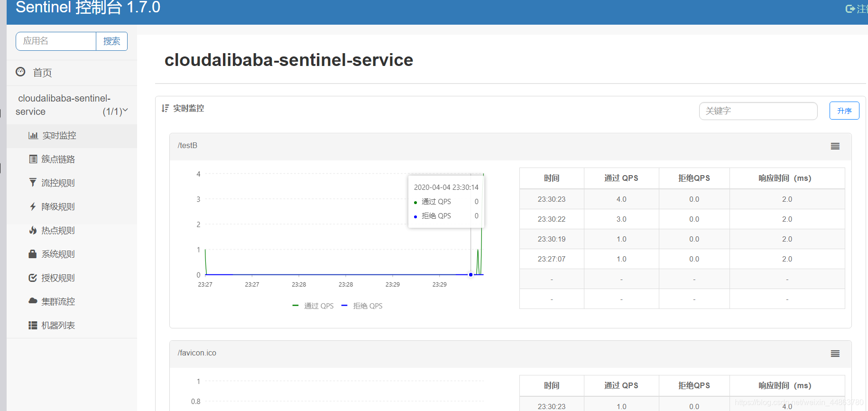The width and height of the screenshot is (868, 411).
Task: Click the Sentinel 控制台 1.7.0 title
Action: (88, 8)
